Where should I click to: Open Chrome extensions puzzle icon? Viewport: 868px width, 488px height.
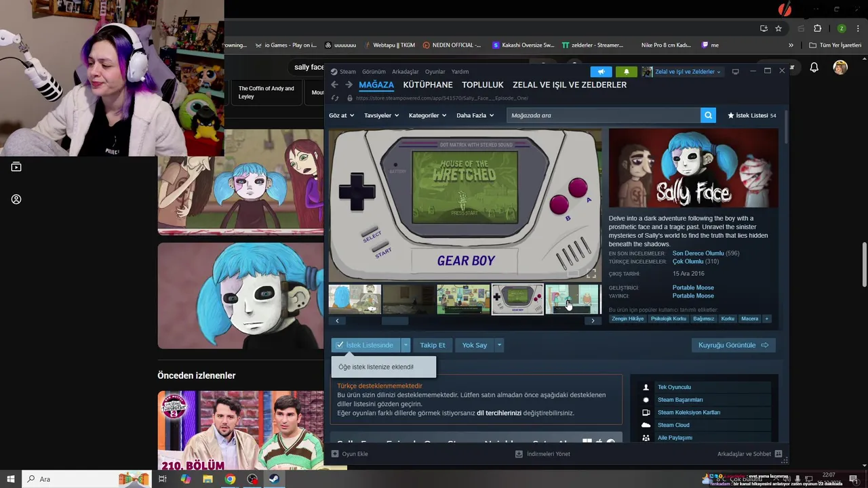pyautogui.click(x=817, y=28)
